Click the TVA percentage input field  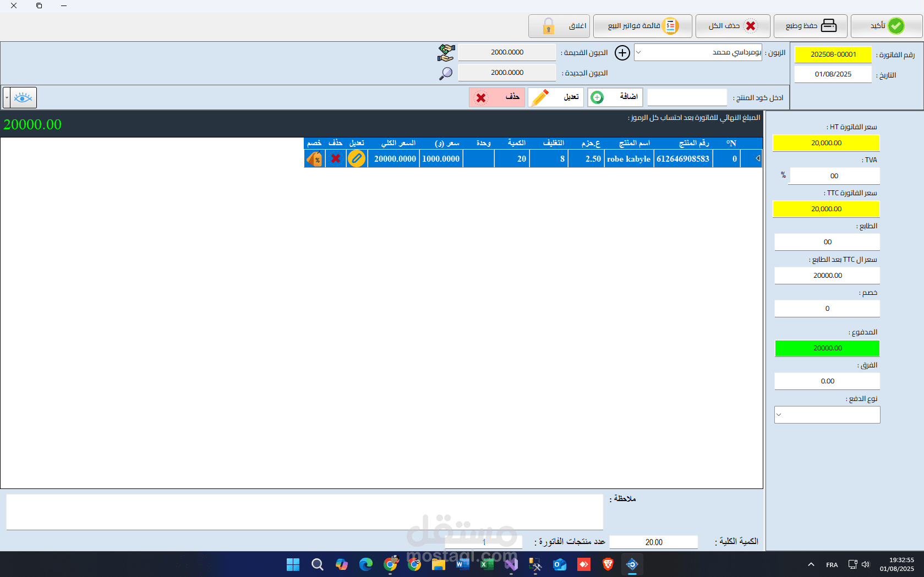834,176
